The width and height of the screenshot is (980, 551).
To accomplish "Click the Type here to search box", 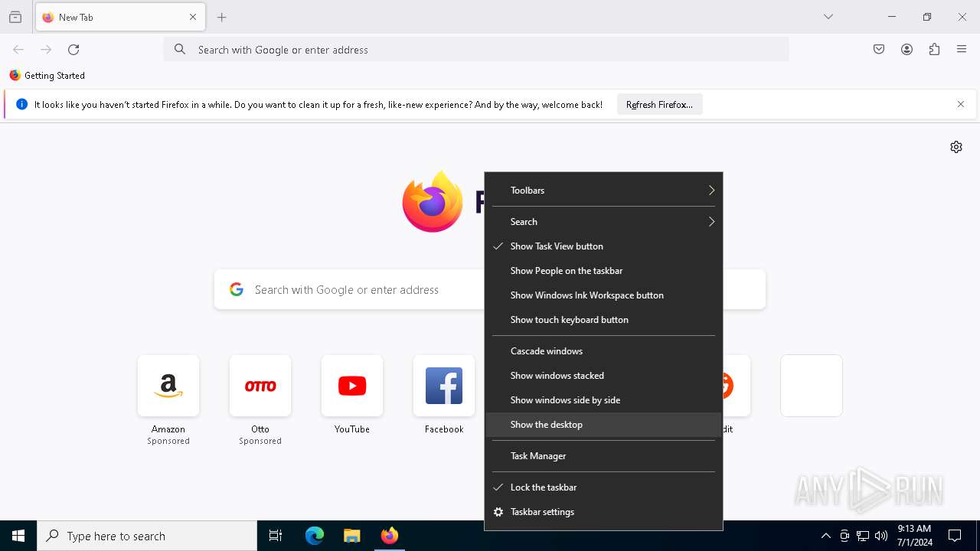I will pyautogui.click(x=147, y=536).
